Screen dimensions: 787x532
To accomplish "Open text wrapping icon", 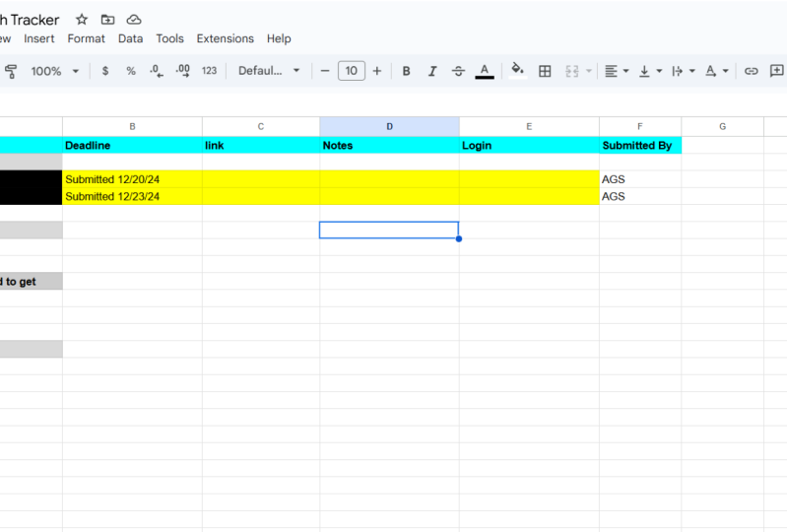I will [677, 71].
